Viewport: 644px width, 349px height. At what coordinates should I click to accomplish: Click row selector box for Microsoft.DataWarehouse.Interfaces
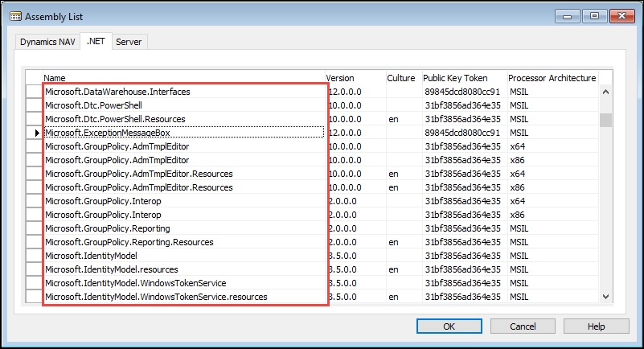pyautogui.click(x=34, y=92)
